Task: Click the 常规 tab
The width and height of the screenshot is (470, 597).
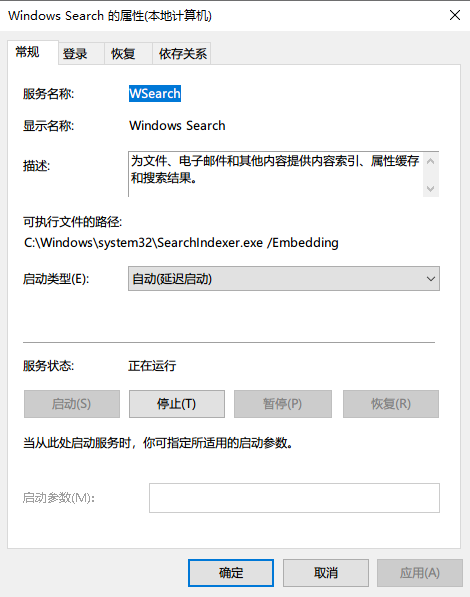Action: [33, 52]
